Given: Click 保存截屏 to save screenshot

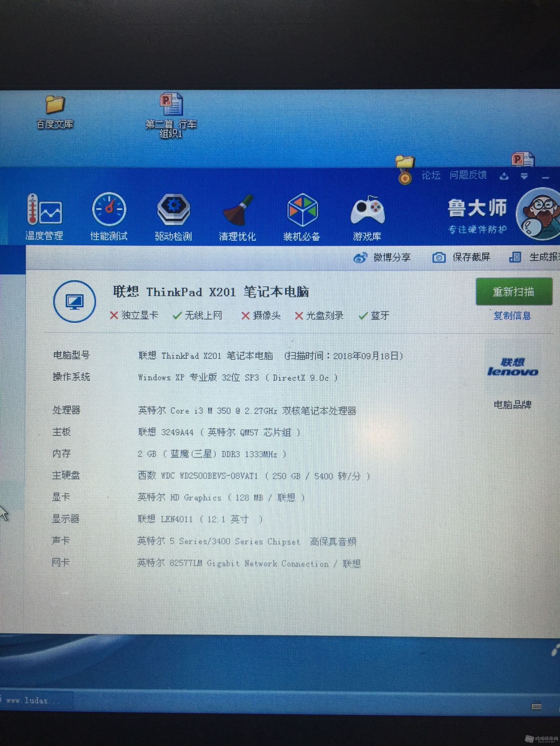Looking at the screenshot, I should pos(461,257).
